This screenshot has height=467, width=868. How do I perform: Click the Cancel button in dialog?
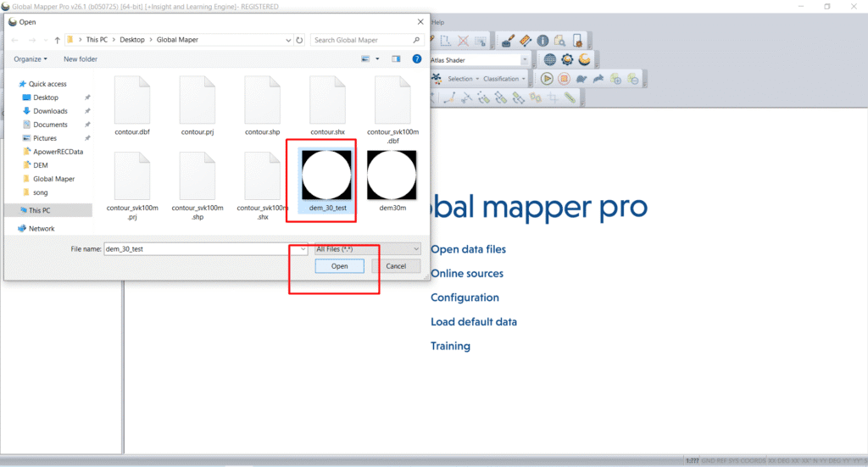[396, 266]
